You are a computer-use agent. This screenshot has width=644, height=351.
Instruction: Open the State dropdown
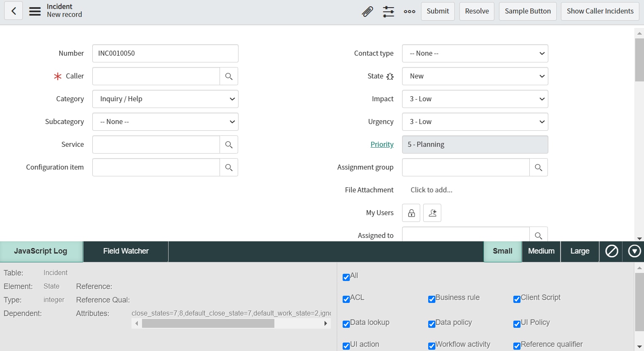pos(475,76)
